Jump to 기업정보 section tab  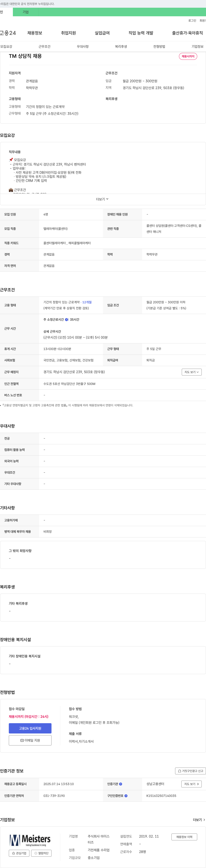point(198,46)
